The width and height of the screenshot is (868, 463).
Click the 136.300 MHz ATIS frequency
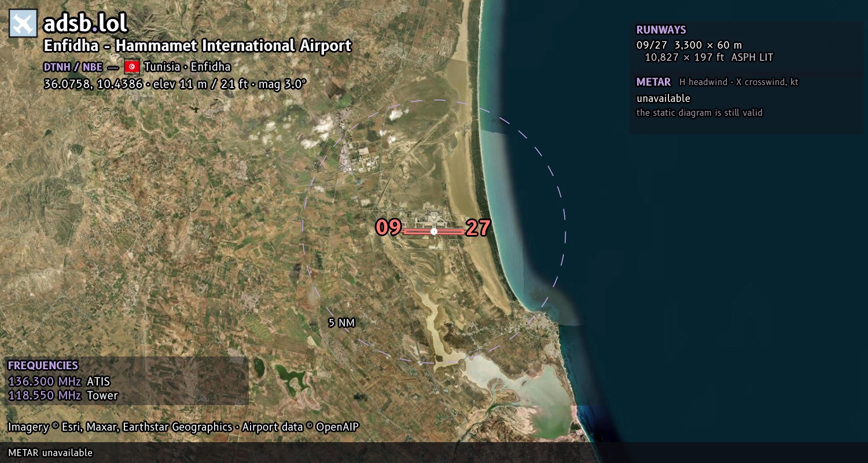coord(58,381)
